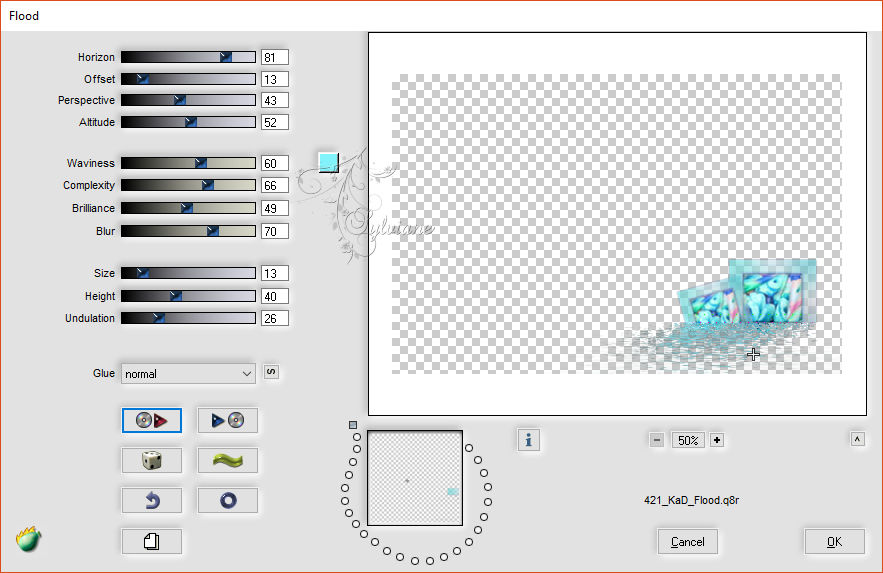Click the Brilliance slider track
This screenshot has height=573, width=883.
click(188, 208)
